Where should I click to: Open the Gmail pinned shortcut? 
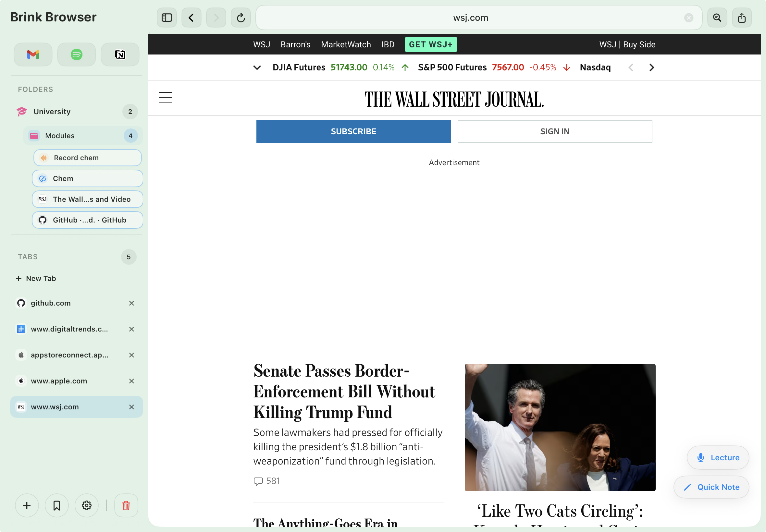33,54
